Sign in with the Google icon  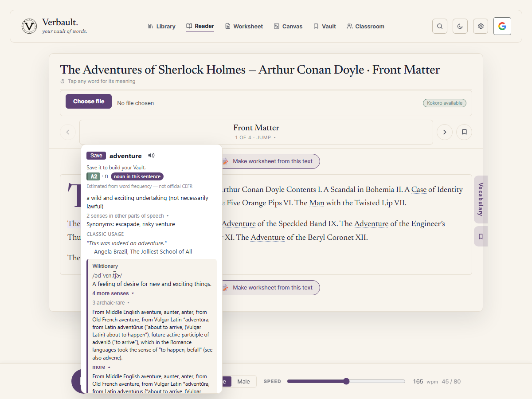click(x=502, y=26)
